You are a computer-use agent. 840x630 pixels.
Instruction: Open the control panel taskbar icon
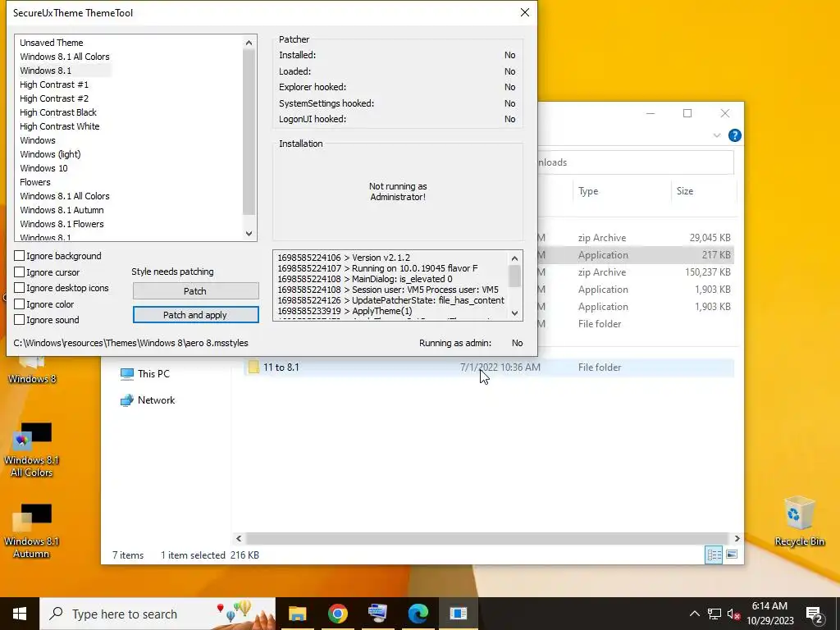coord(377,614)
